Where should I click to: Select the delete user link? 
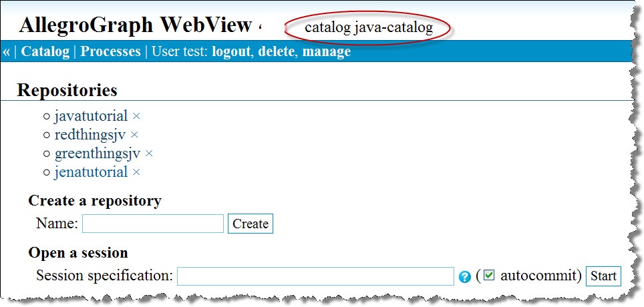276,51
